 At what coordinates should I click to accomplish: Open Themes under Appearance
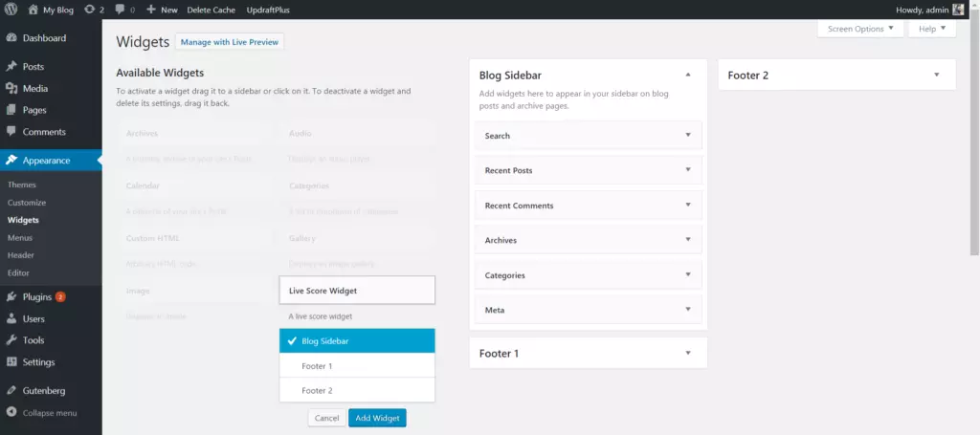(22, 185)
